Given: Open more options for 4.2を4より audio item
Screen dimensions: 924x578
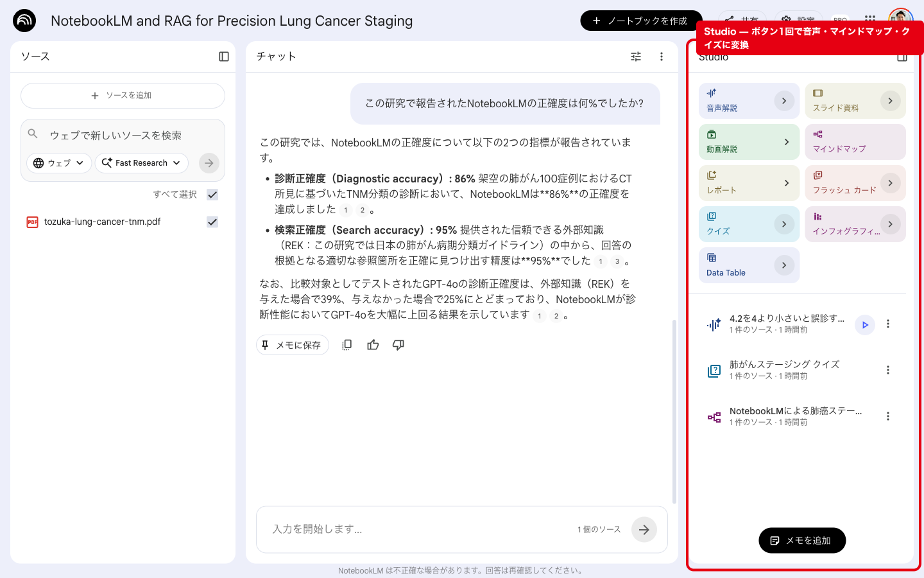Looking at the screenshot, I should (888, 324).
